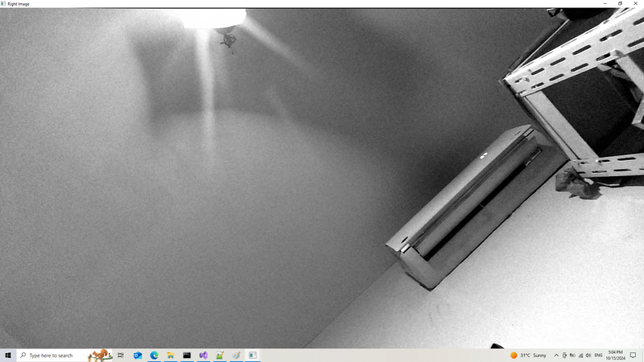Viewport: 644px width, 362px height.
Task: Close the Right Image window
Action: [x=636, y=3]
